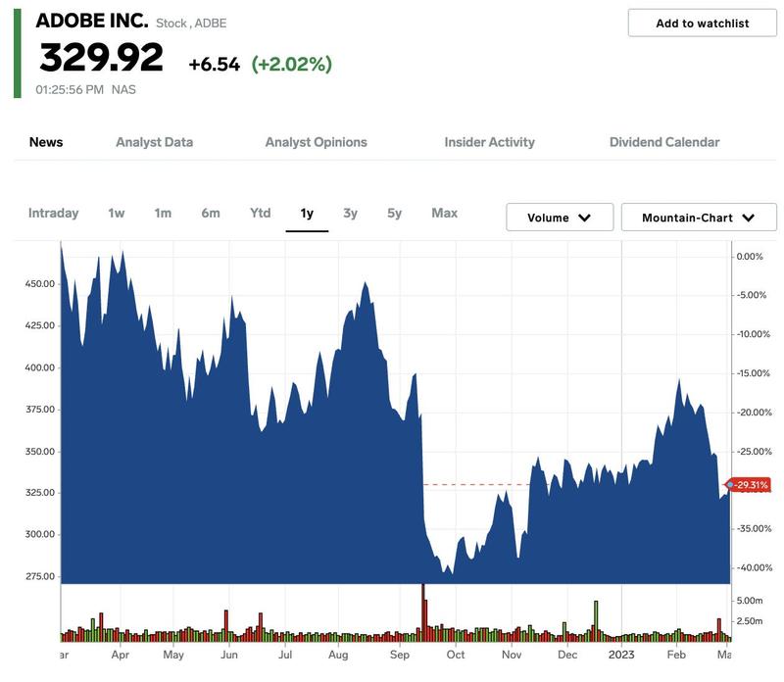
Task: Click the 01:25:56 PM timestamp
Action: [x=70, y=90]
